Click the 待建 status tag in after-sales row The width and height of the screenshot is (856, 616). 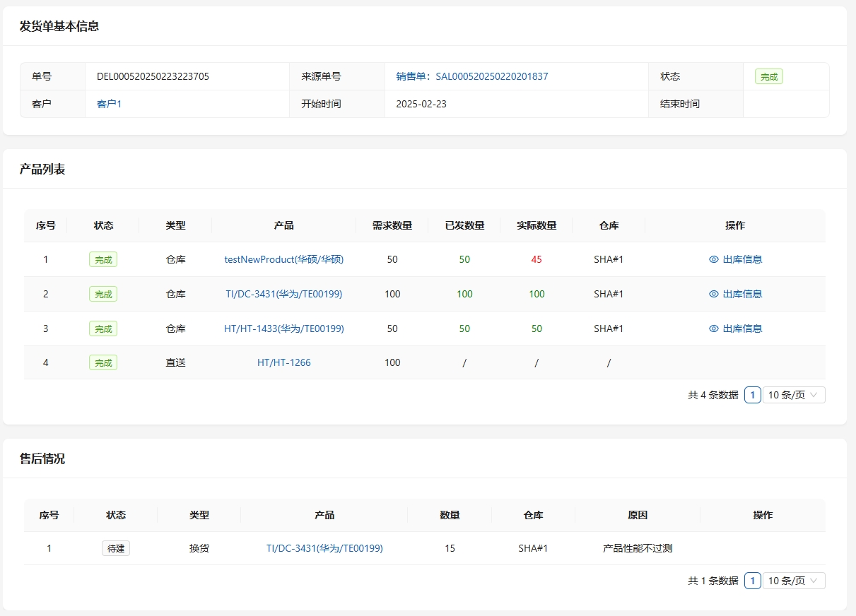[116, 548]
